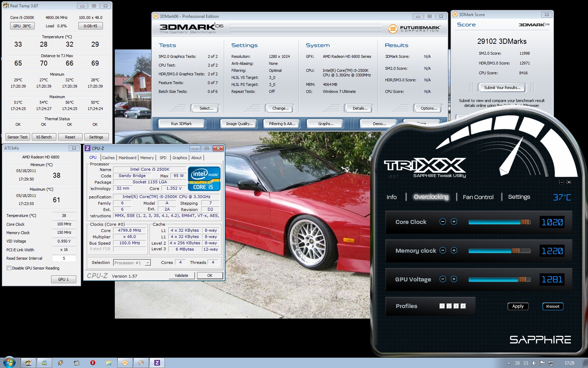Viewport: 588px width, 368px height.
Task: Click the Futuremark Corporation logo
Action: (414, 29)
